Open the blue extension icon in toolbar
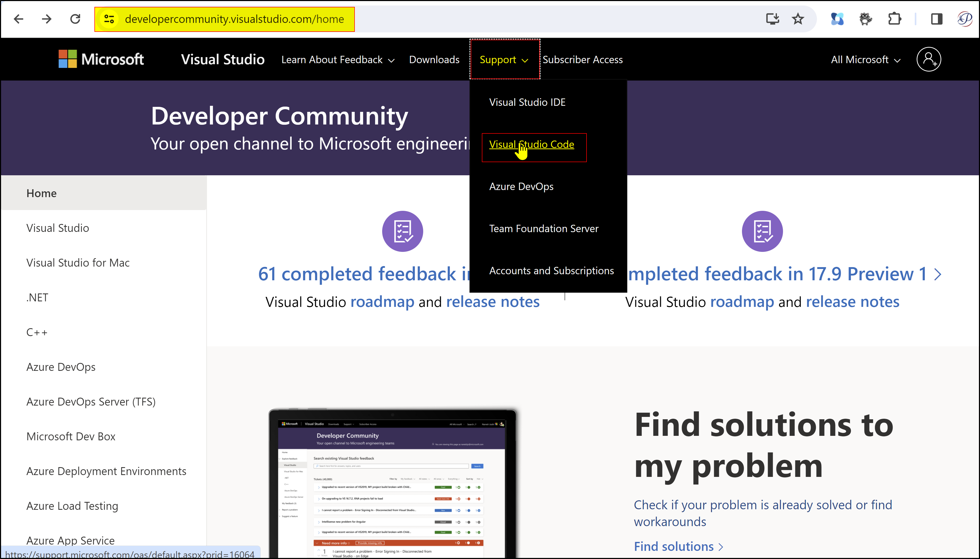 tap(837, 19)
